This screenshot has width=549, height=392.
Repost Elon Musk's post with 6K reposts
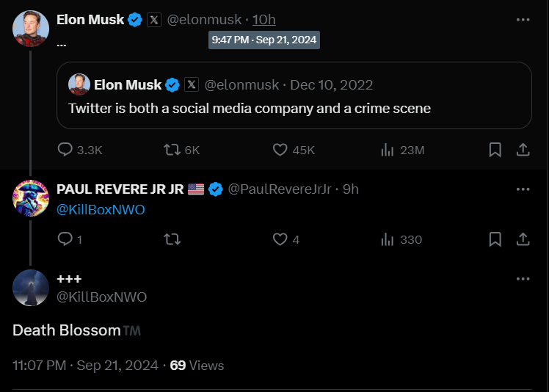(172, 150)
